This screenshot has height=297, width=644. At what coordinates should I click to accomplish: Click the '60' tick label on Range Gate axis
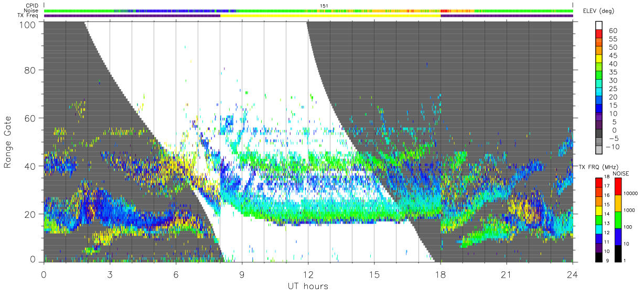tap(30, 117)
